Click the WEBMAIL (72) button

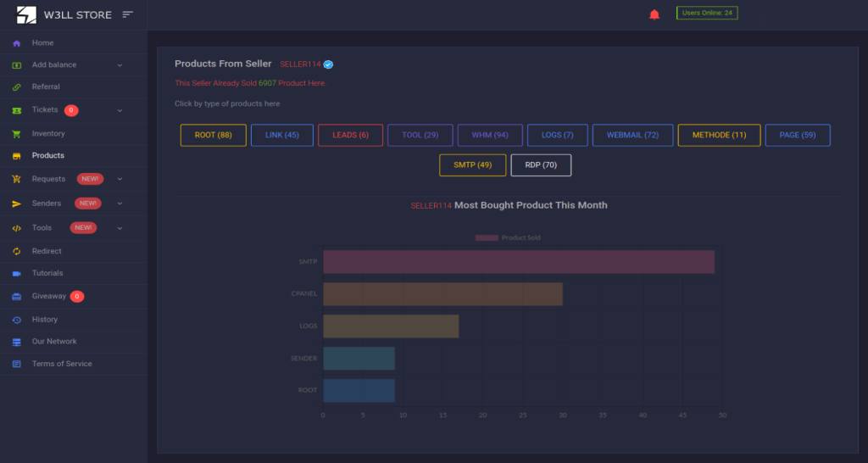(632, 136)
